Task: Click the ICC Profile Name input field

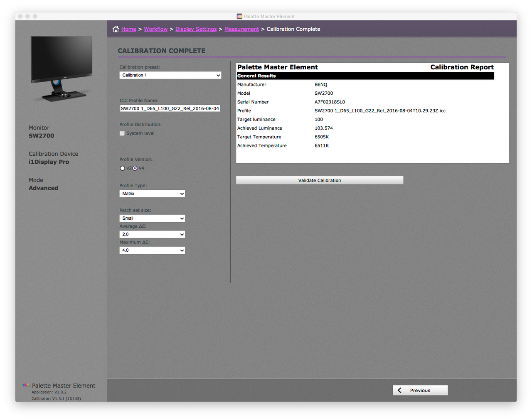Action: 170,108
